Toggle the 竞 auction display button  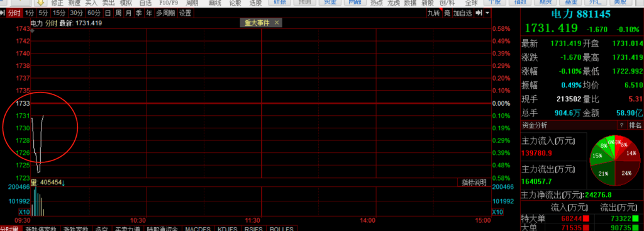tap(447, 13)
